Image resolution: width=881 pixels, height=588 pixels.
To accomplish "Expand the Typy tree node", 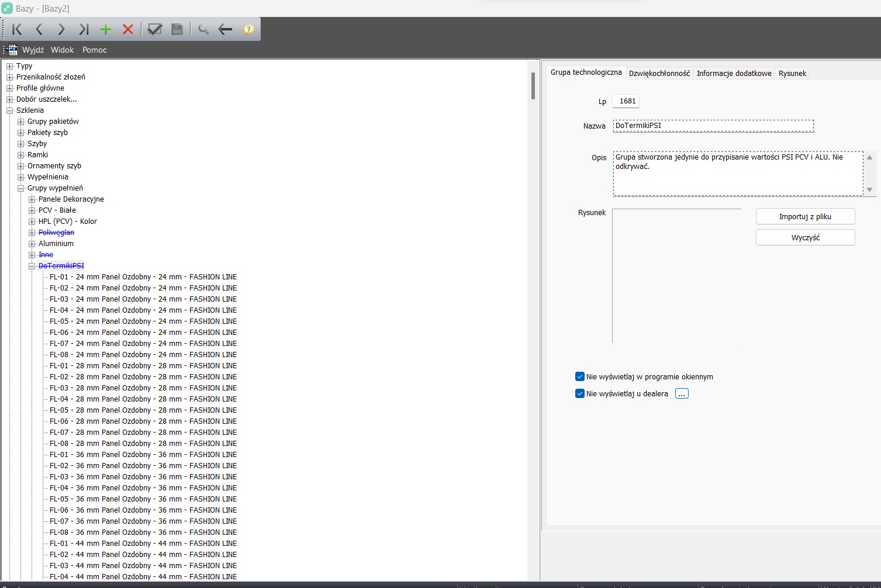I will 9,66.
